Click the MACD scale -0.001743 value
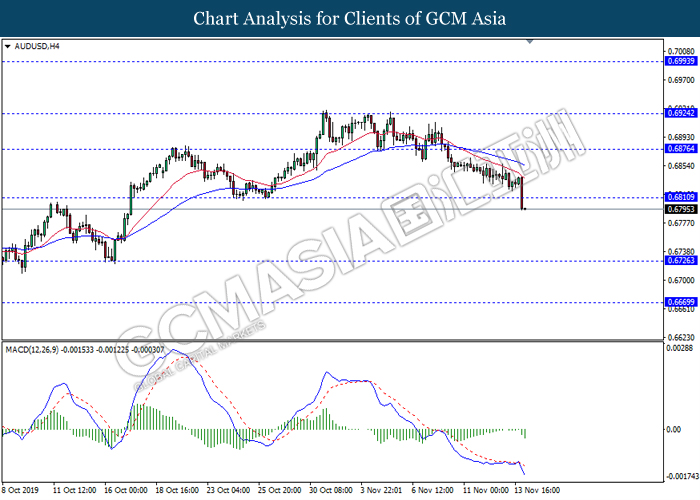700x500 pixels. (682, 477)
